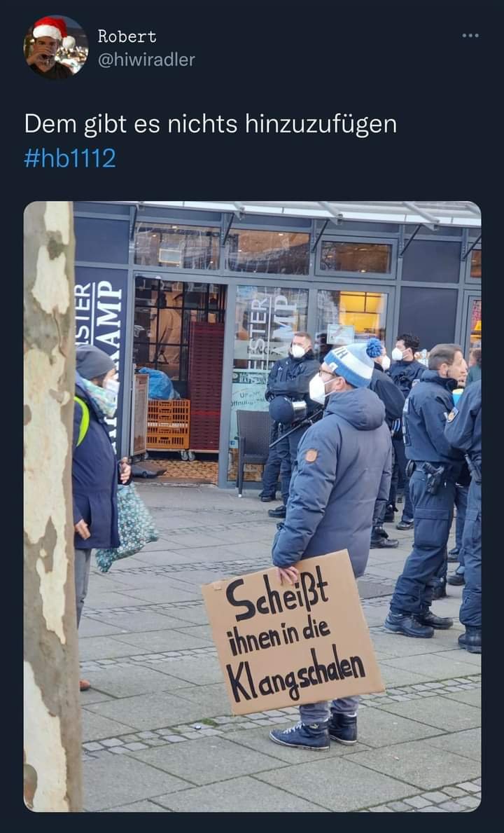Open tweet text 'Dem gibt es nichts hinzuzufügen'
Screen dimensions: 504x833
click(x=211, y=125)
